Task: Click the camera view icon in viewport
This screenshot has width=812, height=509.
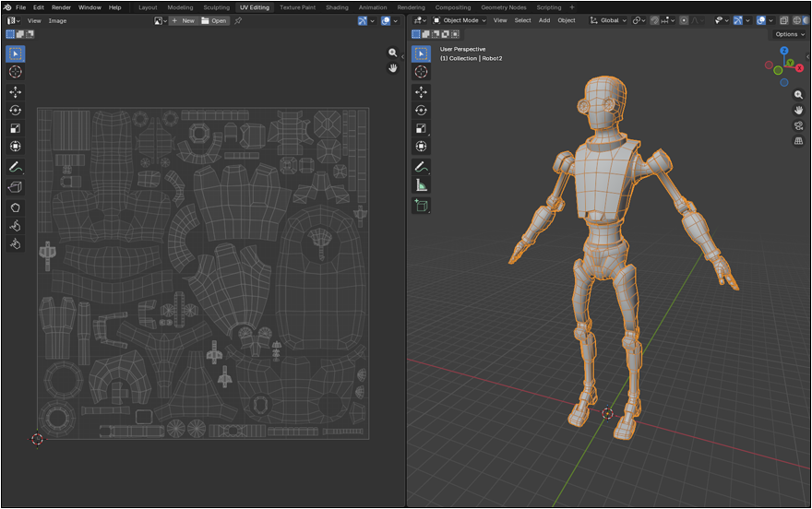Action: (798, 125)
